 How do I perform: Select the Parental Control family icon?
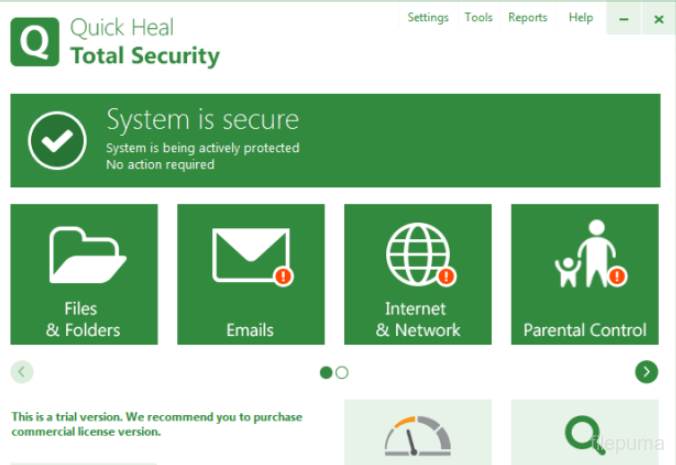pos(586,256)
